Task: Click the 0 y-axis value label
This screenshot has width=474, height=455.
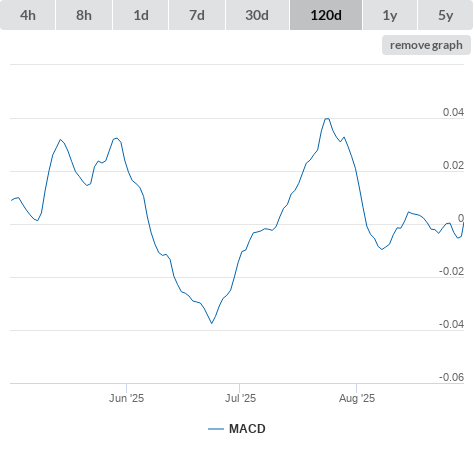Action: point(461,218)
